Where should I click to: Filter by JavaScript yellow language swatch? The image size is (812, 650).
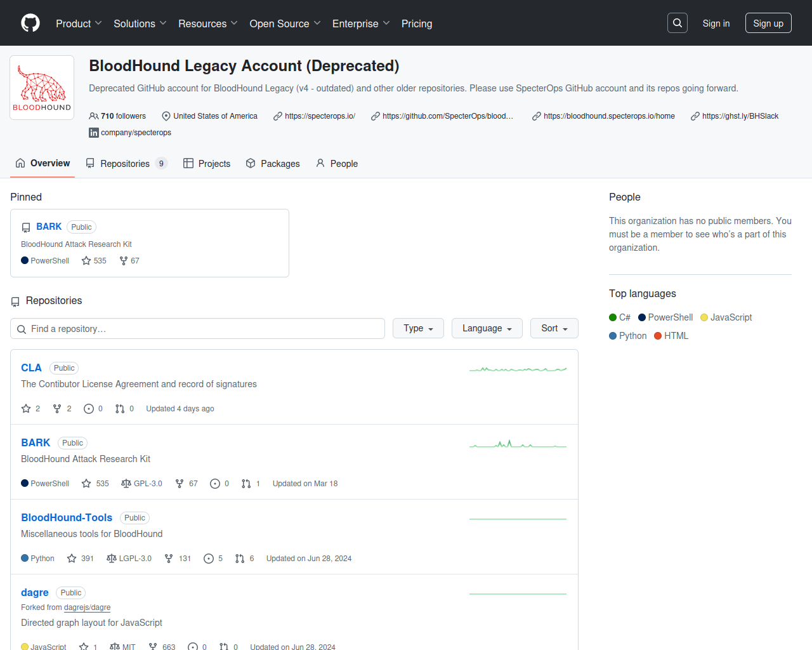pyautogui.click(x=704, y=317)
